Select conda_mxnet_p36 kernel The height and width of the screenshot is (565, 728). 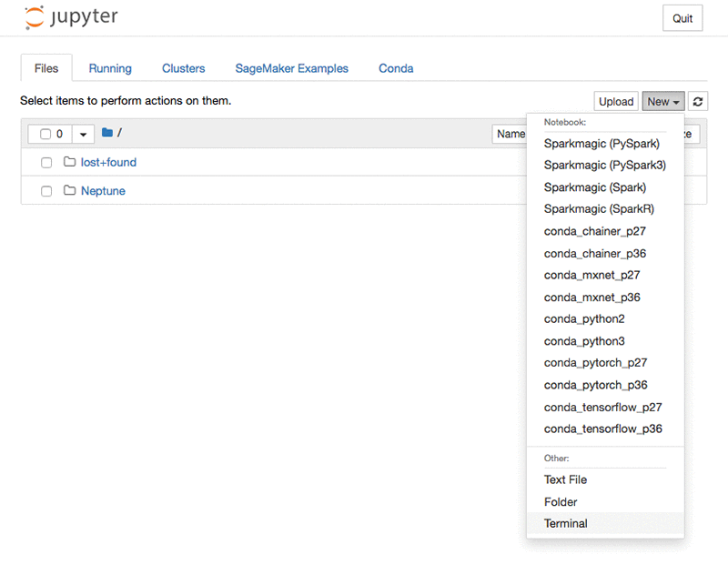coord(605,298)
